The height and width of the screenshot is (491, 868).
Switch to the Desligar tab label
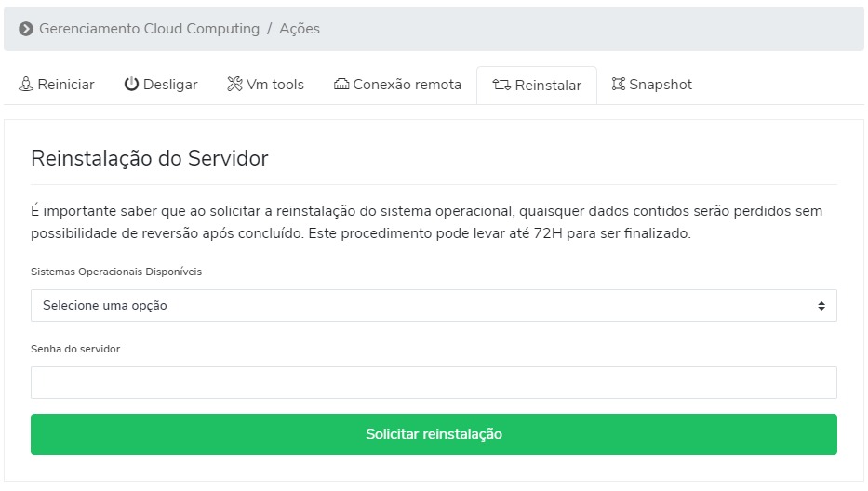click(170, 85)
